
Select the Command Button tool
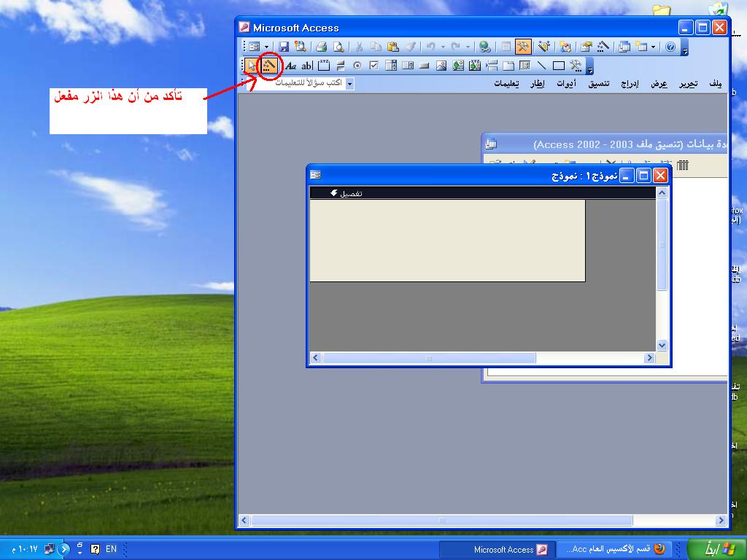click(425, 66)
